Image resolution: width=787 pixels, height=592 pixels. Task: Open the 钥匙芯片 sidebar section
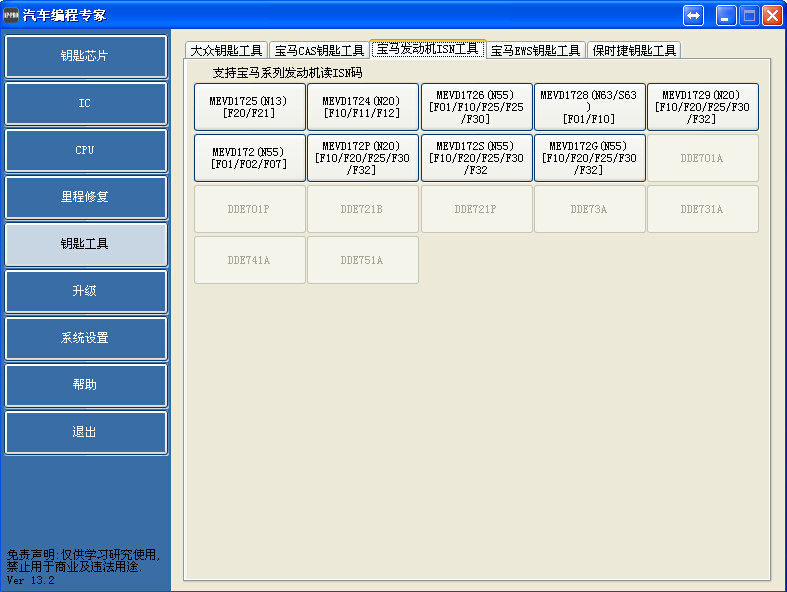pos(86,56)
